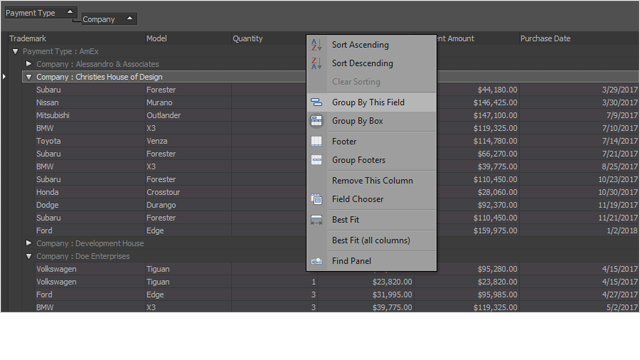Click the $159,975.00 amount cell
Image resolution: width=640 pixels, height=360 pixels.
pyautogui.click(x=478, y=231)
